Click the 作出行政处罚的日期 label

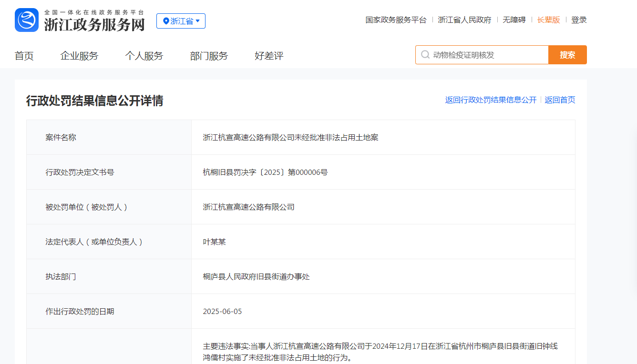pyautogui.click(x=80, y=312)
